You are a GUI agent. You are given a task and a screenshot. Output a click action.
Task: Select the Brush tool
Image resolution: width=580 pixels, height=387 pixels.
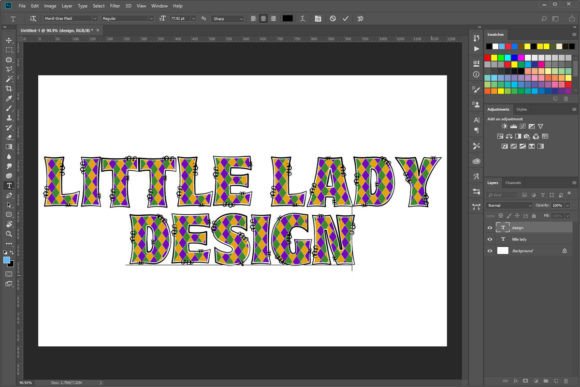tap(9, 108)
